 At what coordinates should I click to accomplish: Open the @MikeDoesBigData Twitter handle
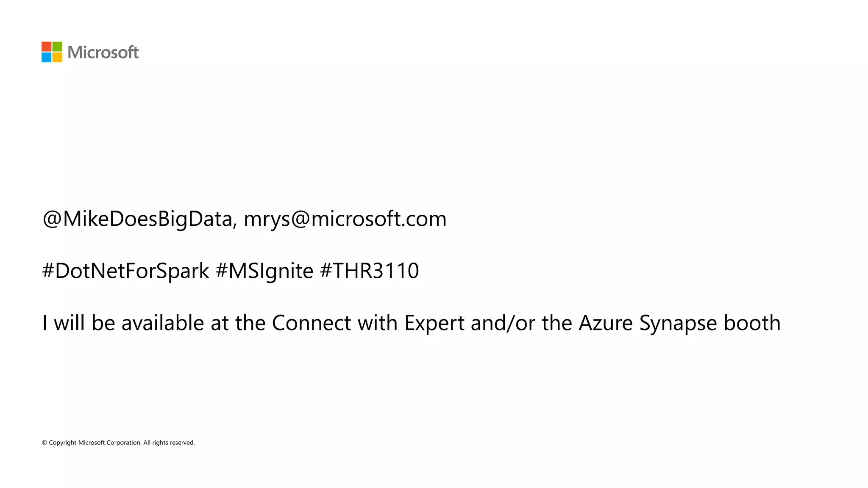[139, 219]
